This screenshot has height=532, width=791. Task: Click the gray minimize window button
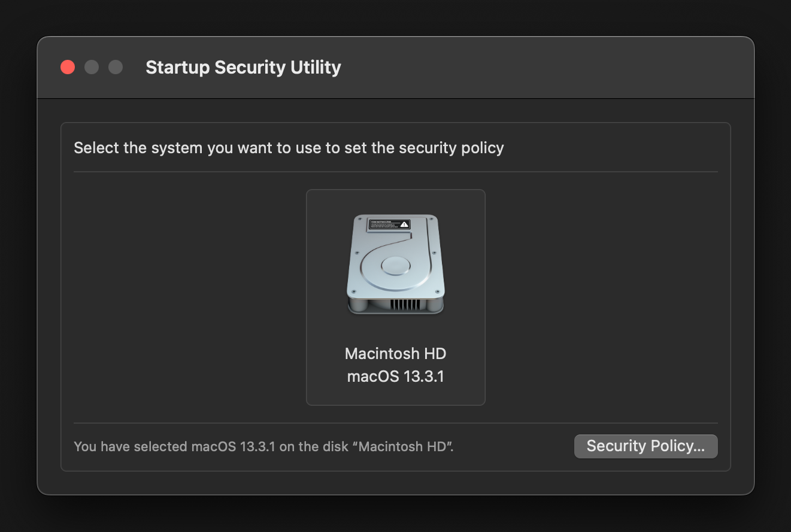pos(92,67)
